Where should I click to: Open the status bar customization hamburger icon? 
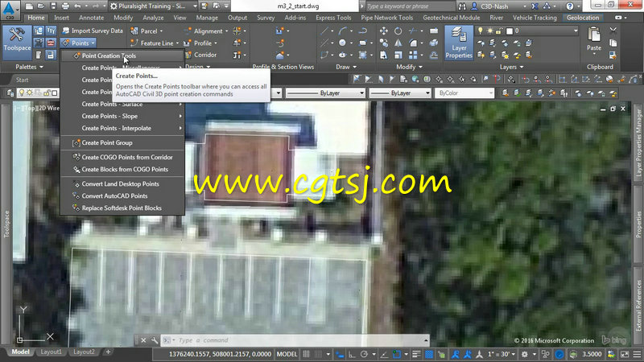[x=637, y=354]
